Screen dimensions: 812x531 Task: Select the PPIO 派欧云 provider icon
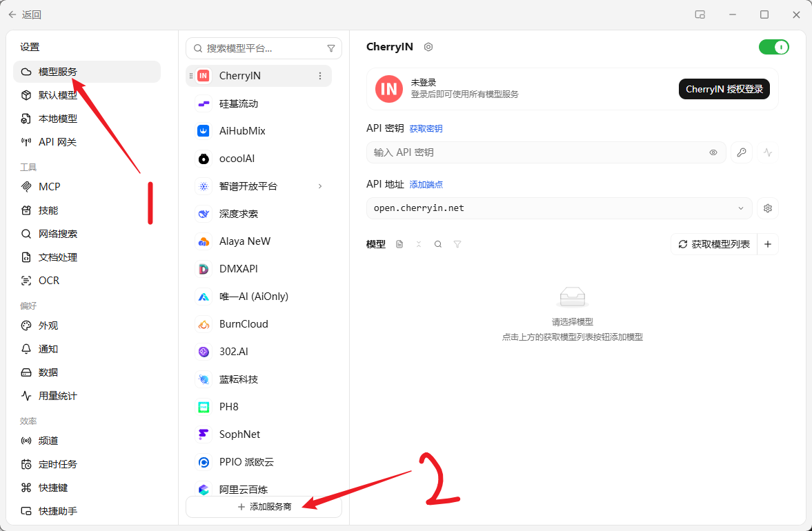click(204, 462)
